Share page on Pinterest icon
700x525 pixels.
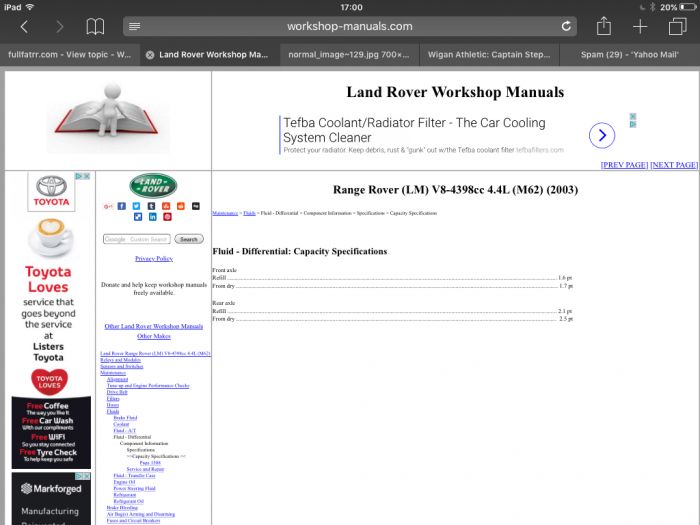167,217
